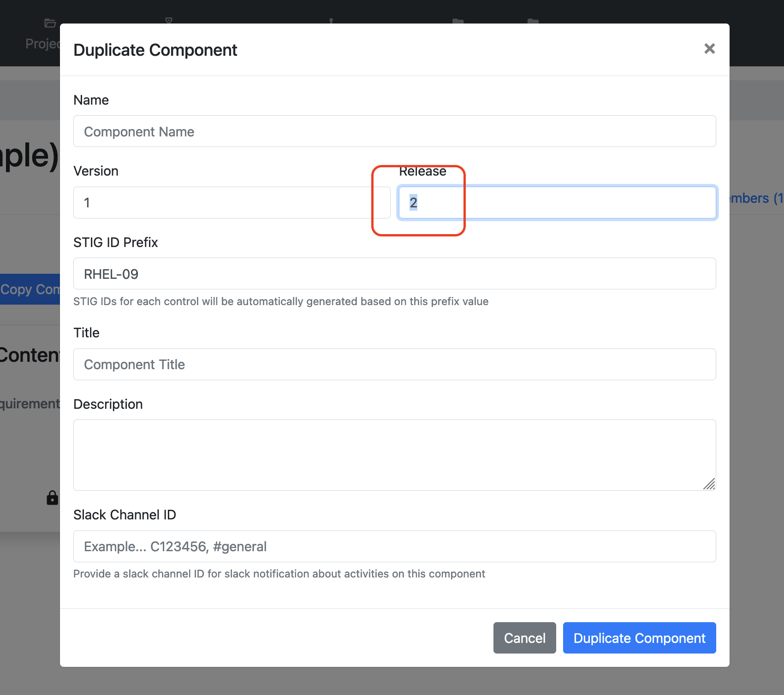Click the lock icon in the background panel

pos(52,498)
